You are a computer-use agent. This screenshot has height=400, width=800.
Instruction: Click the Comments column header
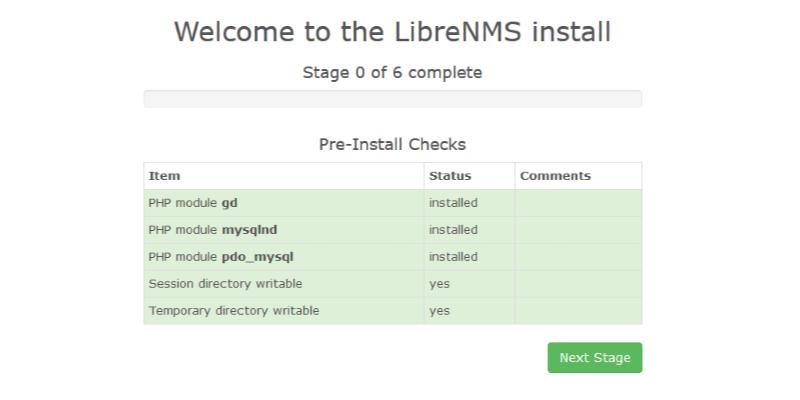click(555, 176)
